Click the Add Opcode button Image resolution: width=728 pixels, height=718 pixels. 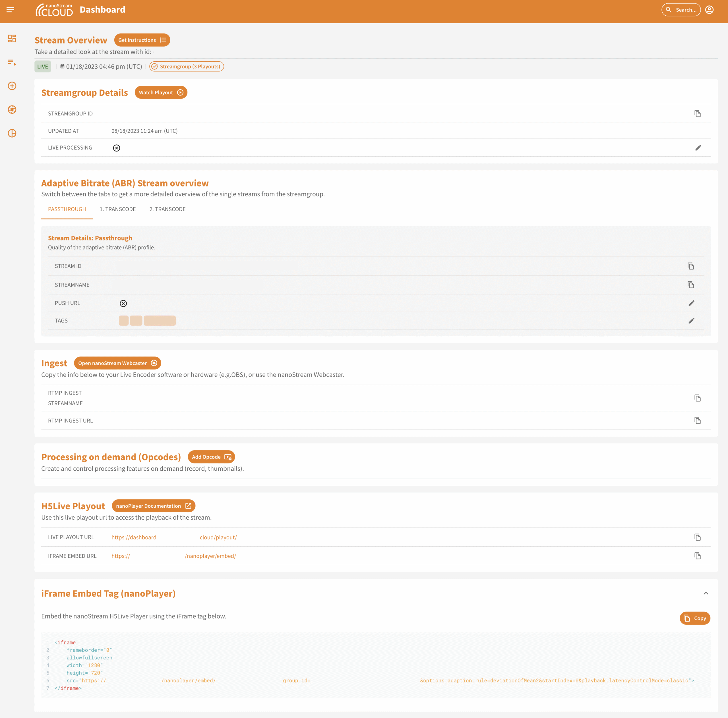coord(211,457)
